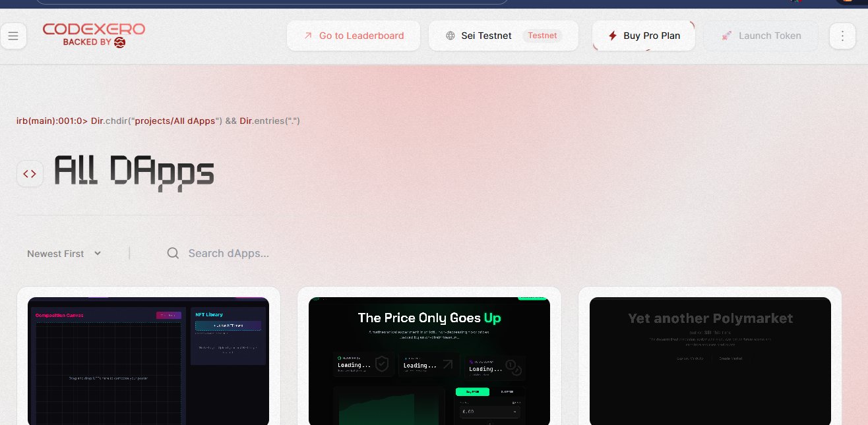The image size is (868, 425).
Task: Click the green Buy tab in preview
Action: point(472,391)
